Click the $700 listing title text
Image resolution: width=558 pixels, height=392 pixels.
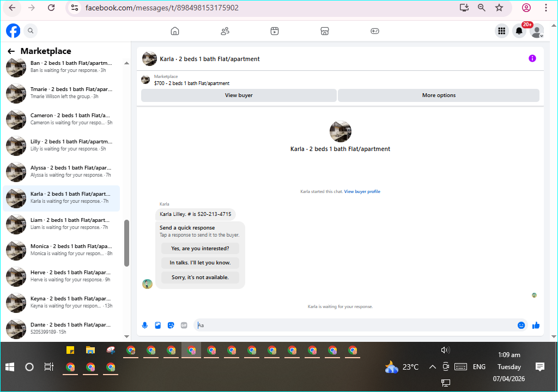tap(192, 83)
